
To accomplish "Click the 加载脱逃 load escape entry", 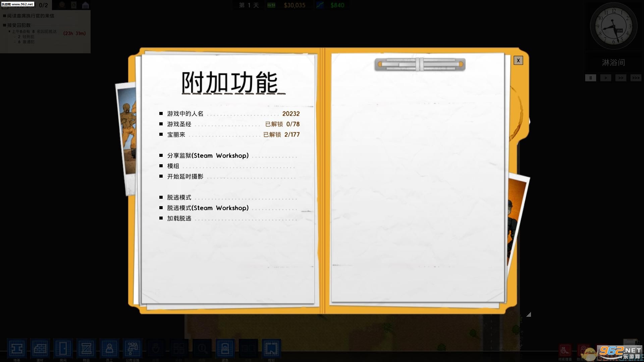I will click(179, 218).
